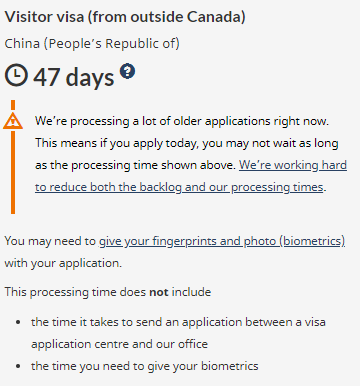This screenshot has height=386, width=360.
Task: Click the 'processing a lot of older applications' line
Action: [182, 121]
